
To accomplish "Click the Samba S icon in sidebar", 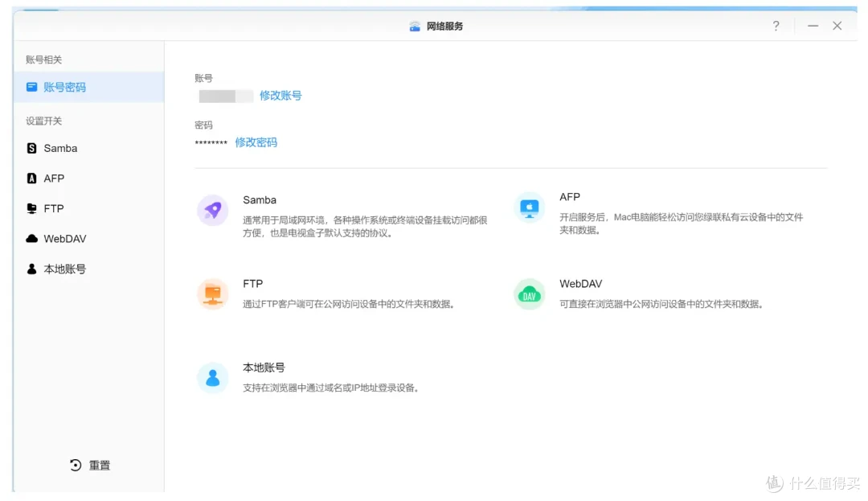I will pyautogui.click(x=31, y=148).
